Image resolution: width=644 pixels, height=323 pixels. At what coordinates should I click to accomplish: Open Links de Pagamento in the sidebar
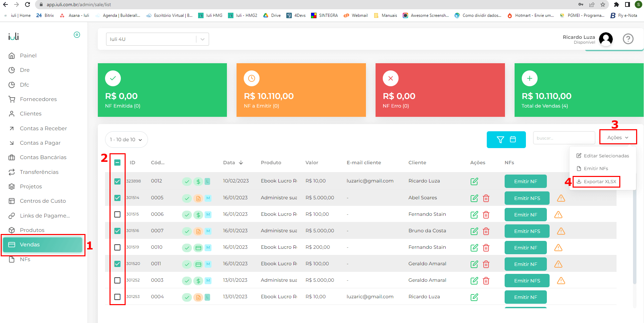coord(45,216)
